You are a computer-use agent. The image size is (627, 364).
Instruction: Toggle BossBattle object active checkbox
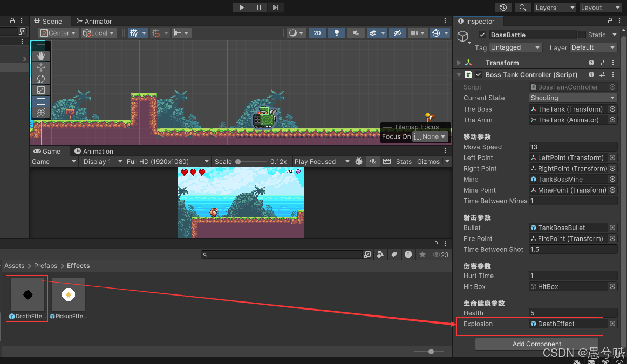click(x=482, y=35)
